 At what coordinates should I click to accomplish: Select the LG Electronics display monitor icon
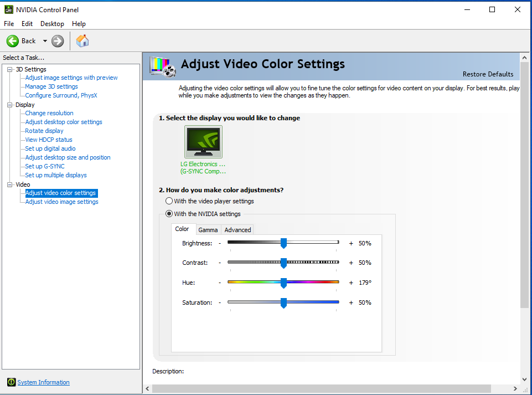[x=203, y=142]
